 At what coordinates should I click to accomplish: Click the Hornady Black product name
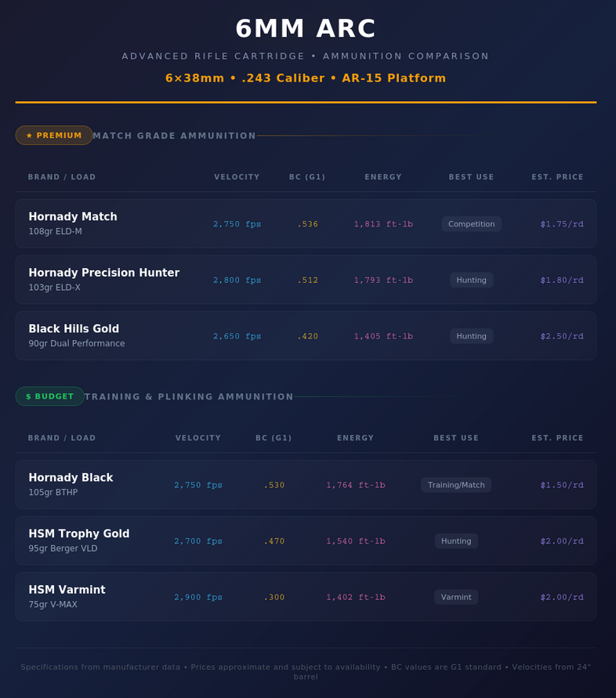(x=71, y=478)
